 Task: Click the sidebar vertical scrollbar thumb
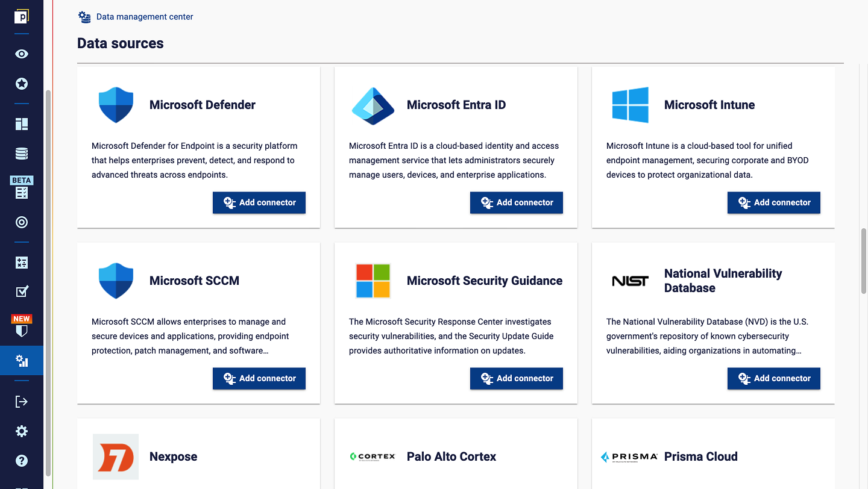(x=48, y=283)
